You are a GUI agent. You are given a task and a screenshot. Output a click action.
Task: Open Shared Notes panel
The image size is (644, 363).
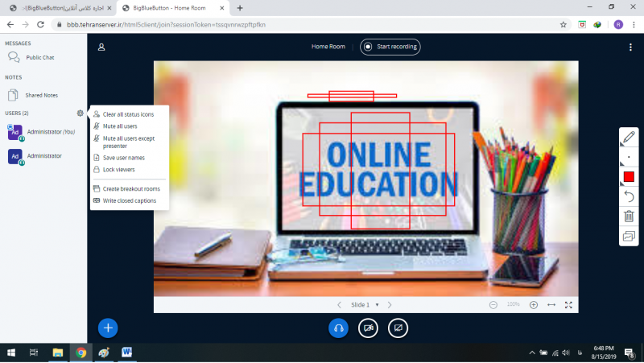pos(42,95)
